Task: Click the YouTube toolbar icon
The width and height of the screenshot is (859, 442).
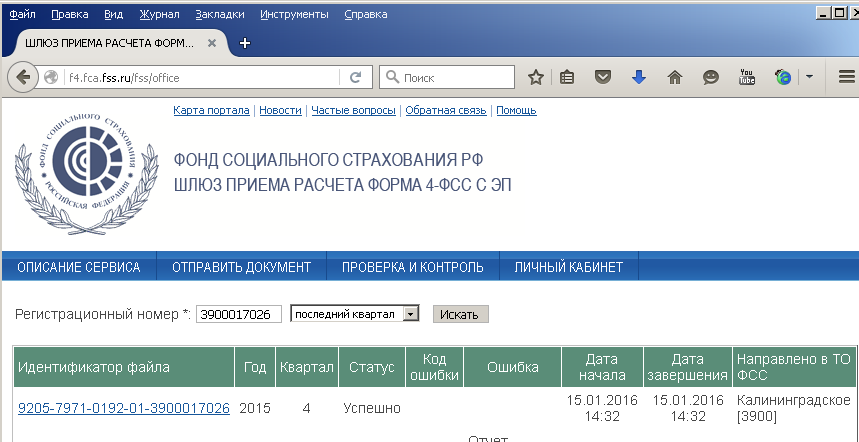Action: 747,77
